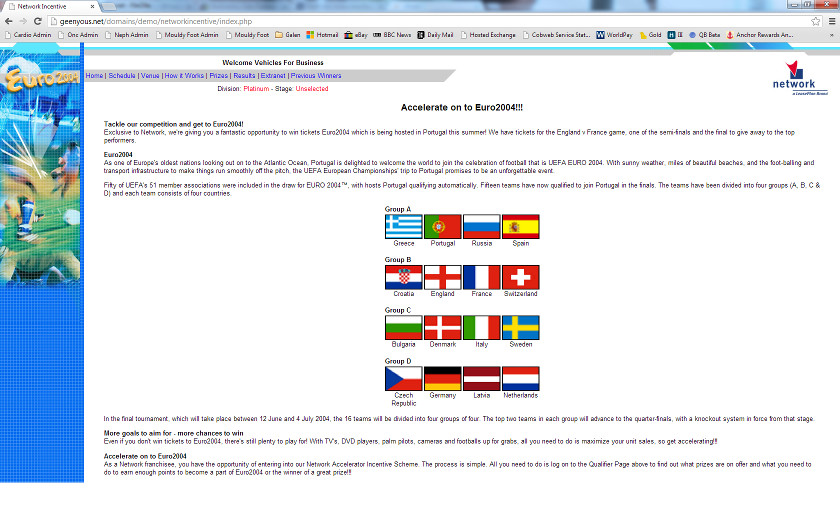Click the Latvia flag
The width and height of the screenshot is (840, 525).
pos(482,379)
